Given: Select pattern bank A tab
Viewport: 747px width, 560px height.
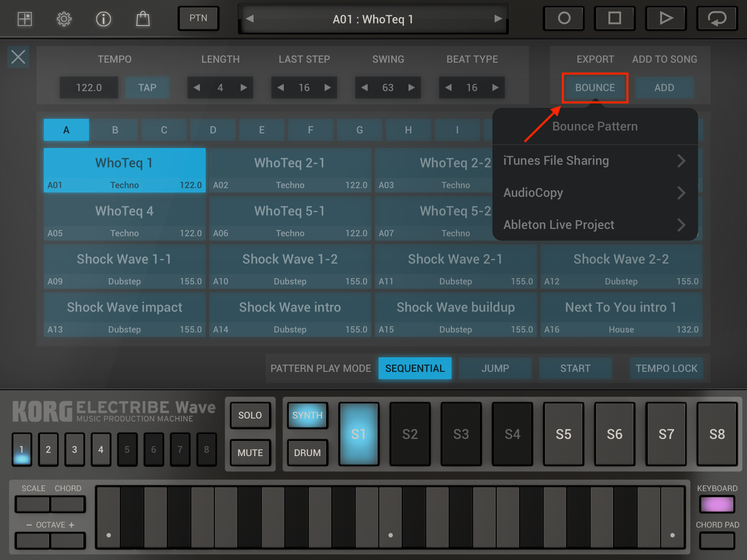Looking at the screenshot, I should tap(66, 130).
